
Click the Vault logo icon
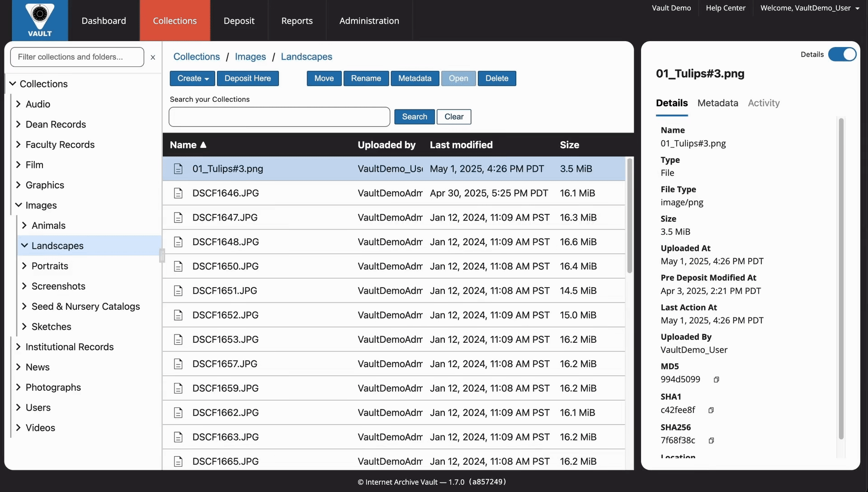(x=40, y=20)
